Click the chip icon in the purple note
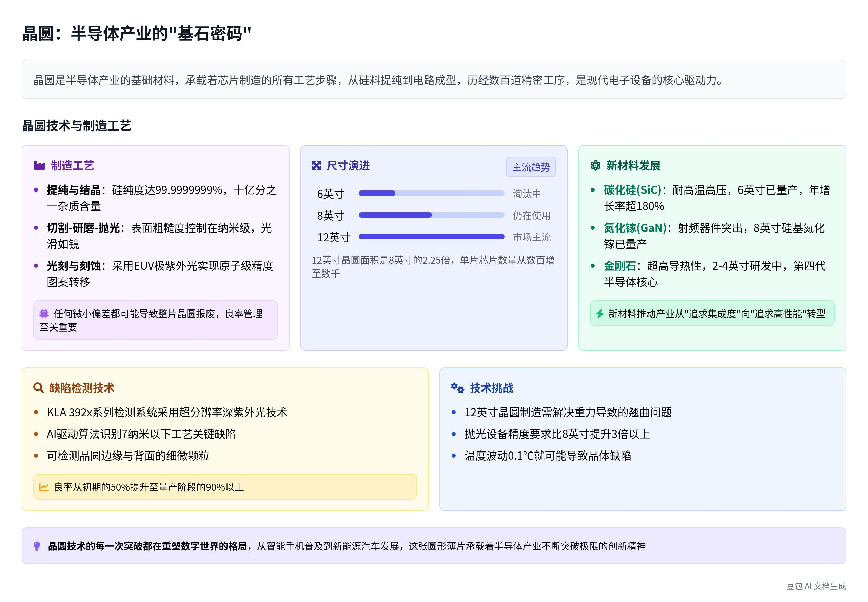This screenshot has width=868, height=602. 44,314
